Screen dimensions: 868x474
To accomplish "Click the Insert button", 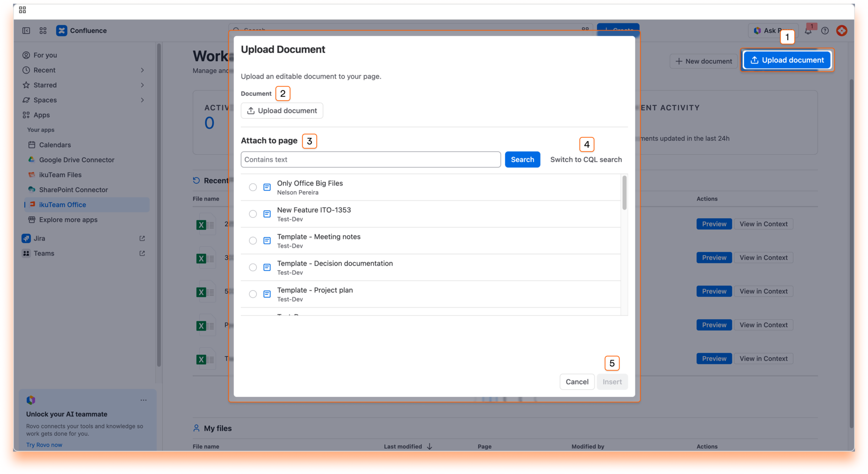I will [612, 382].
